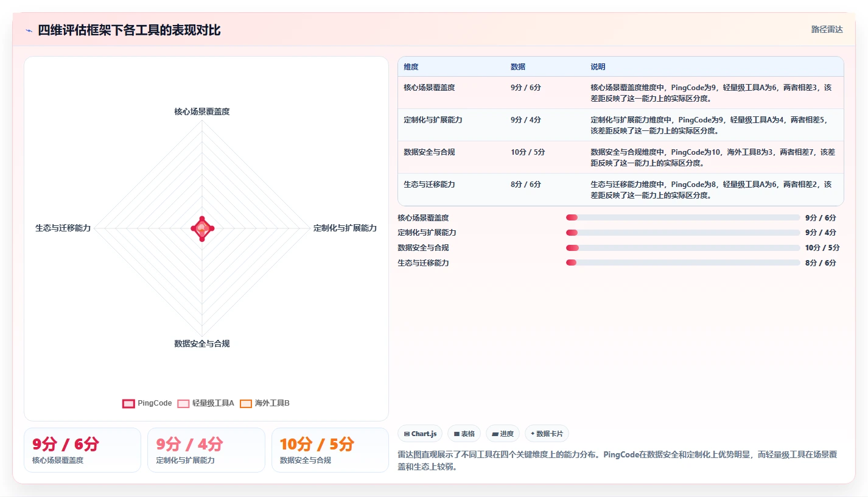The image size is (868, 497).
Task: Click the 数据 column header
Action: [x=518, y=67]
